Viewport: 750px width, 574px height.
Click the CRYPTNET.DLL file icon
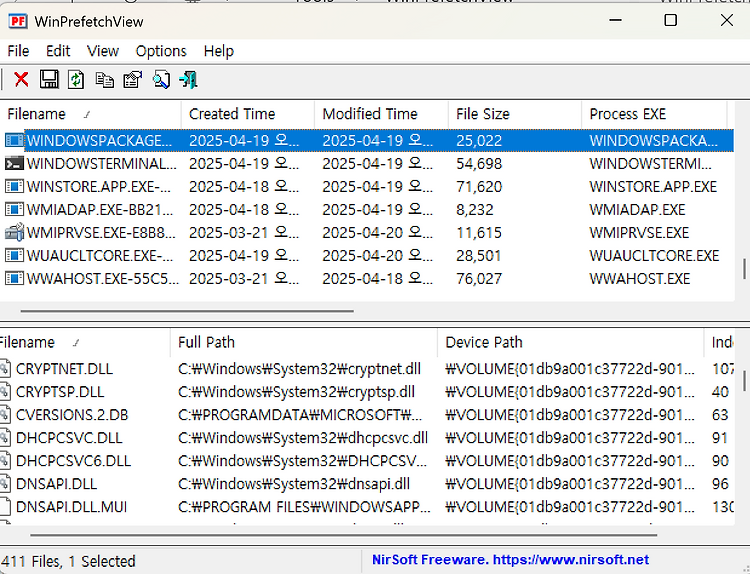pos(5,369)
